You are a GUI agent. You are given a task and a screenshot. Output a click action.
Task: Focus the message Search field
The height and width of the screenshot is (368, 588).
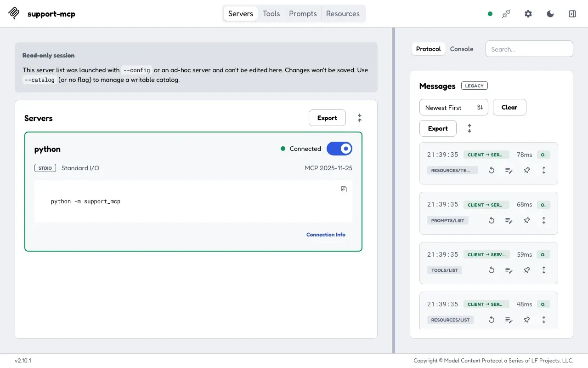click(529, 49)
